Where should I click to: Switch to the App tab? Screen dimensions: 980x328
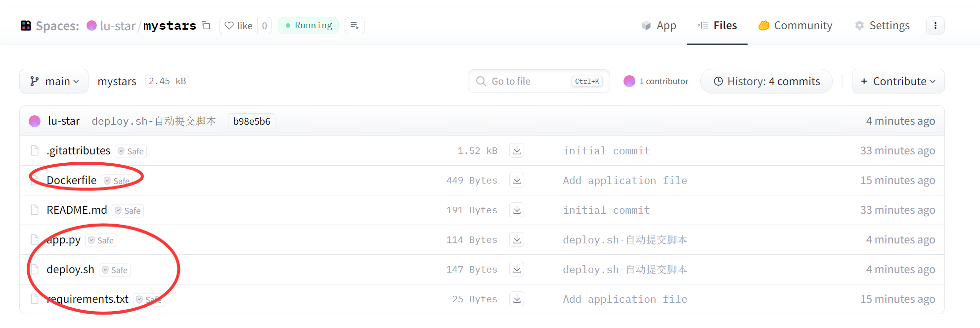(x=659, y=26)
